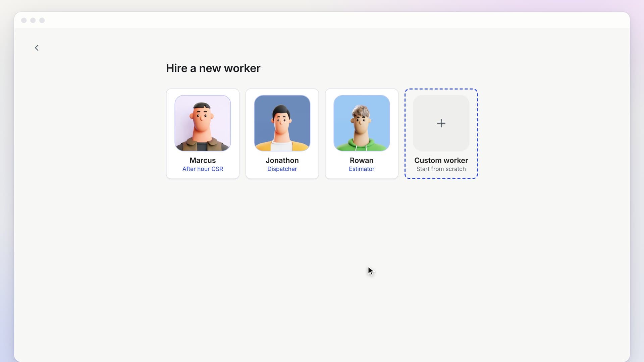Click the Marcus name label

[203, 160]
